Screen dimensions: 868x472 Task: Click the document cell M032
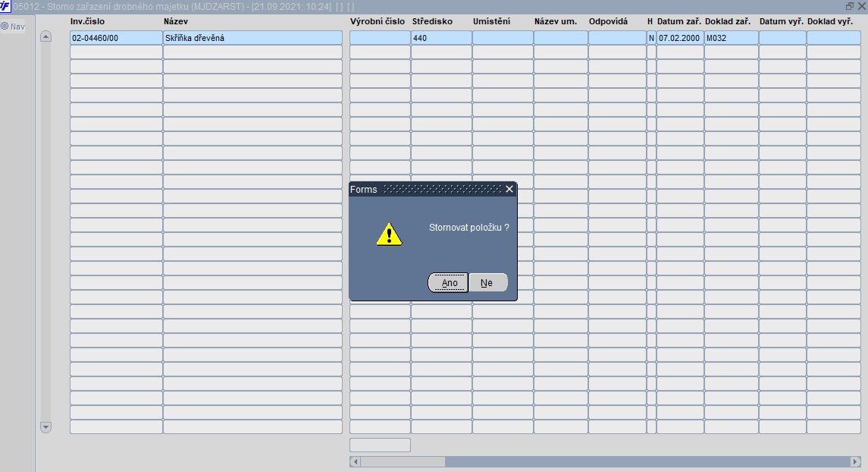pyautogui.click(x=732, y=38)
